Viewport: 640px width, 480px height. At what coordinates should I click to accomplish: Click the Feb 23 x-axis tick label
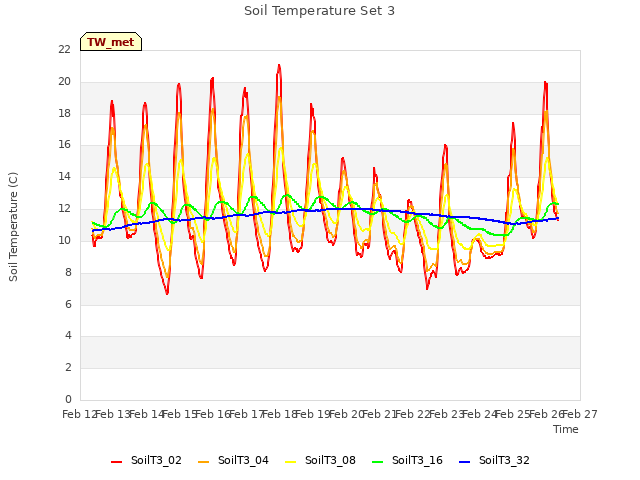tap(446, 414)
